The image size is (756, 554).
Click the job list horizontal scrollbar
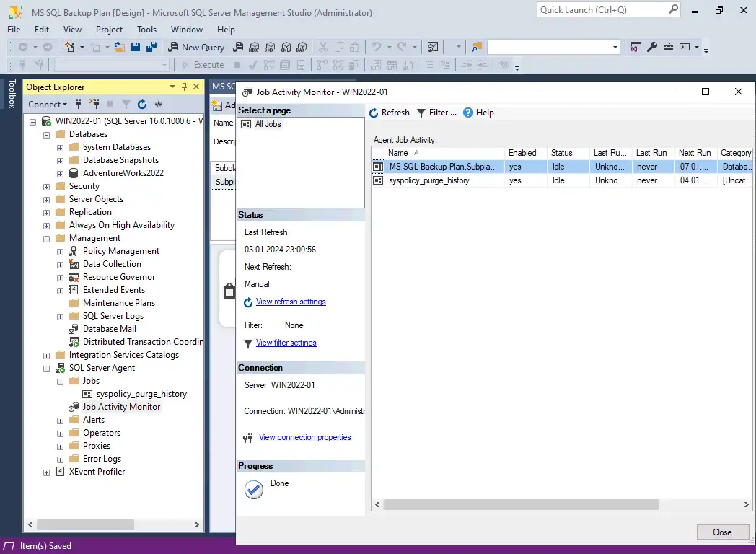pyautogui.click(x=519, y=505)
